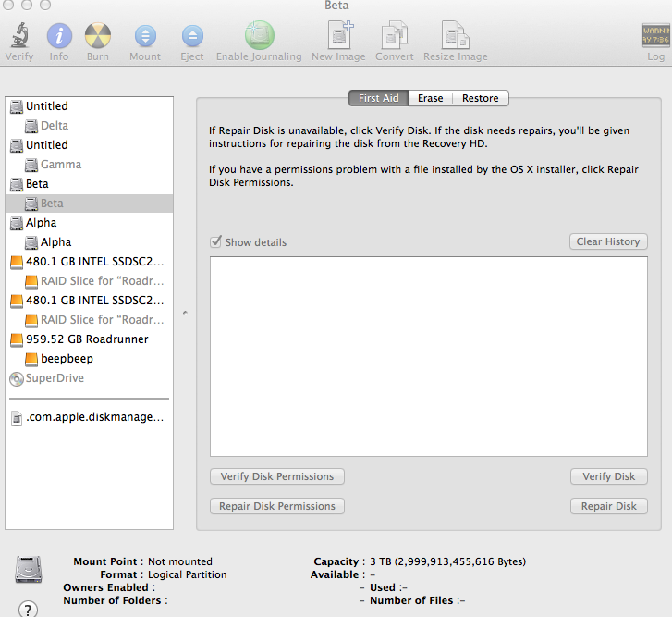The image size is (672, 617).
Task: Switch to the Erase tab
Action: [x=431, y=98]
